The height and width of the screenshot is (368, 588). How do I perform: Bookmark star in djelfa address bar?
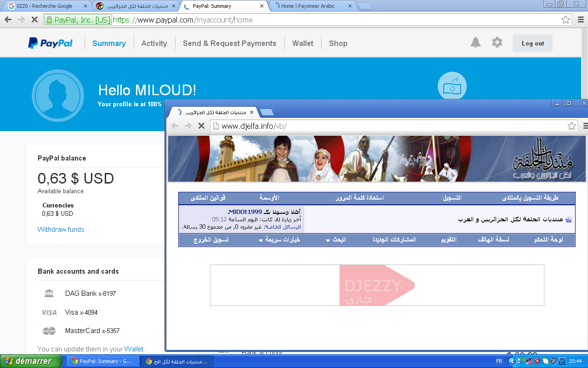click(571, 126)
